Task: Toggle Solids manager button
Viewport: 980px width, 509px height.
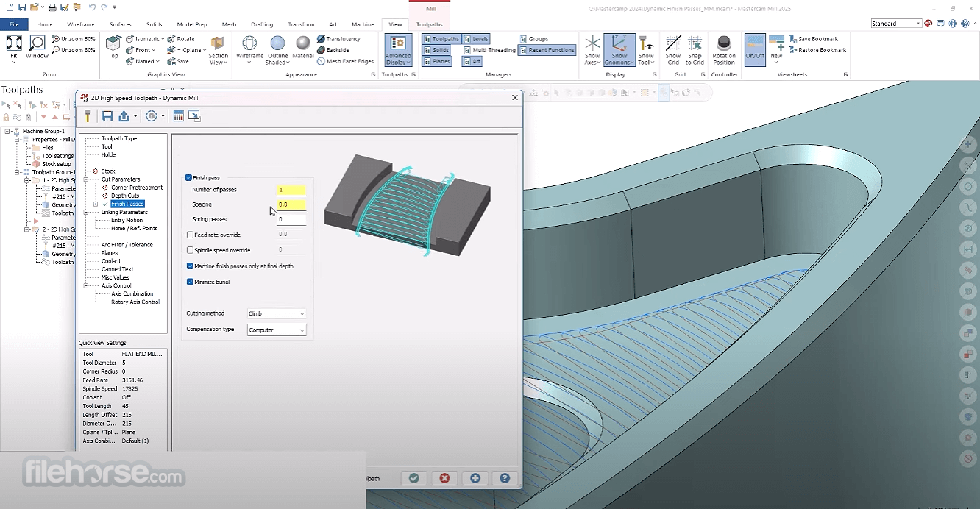Action: [436, 50]
